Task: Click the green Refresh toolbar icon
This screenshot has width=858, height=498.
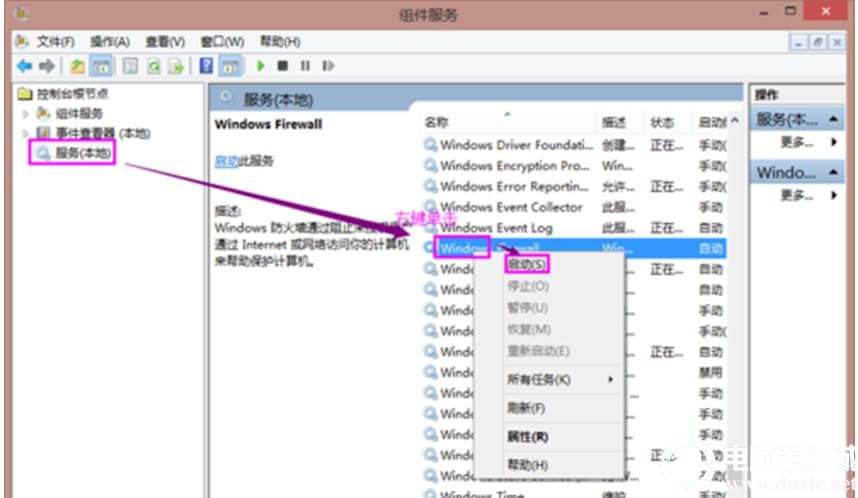Action: click(154, 66)
